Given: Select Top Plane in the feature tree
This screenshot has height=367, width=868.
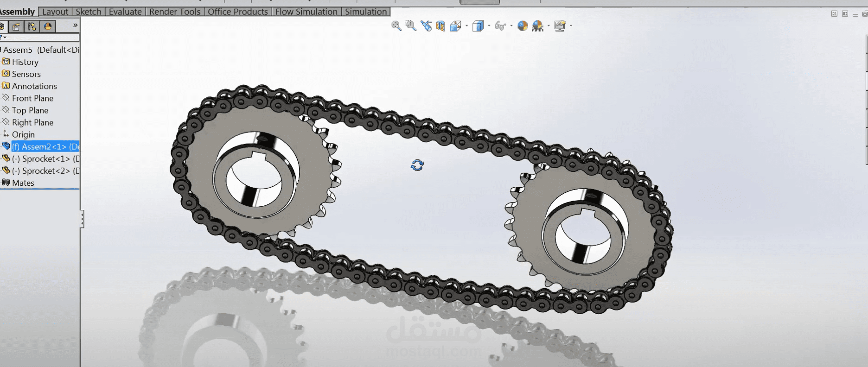Looking at the screenshot, I should point(30,110).
